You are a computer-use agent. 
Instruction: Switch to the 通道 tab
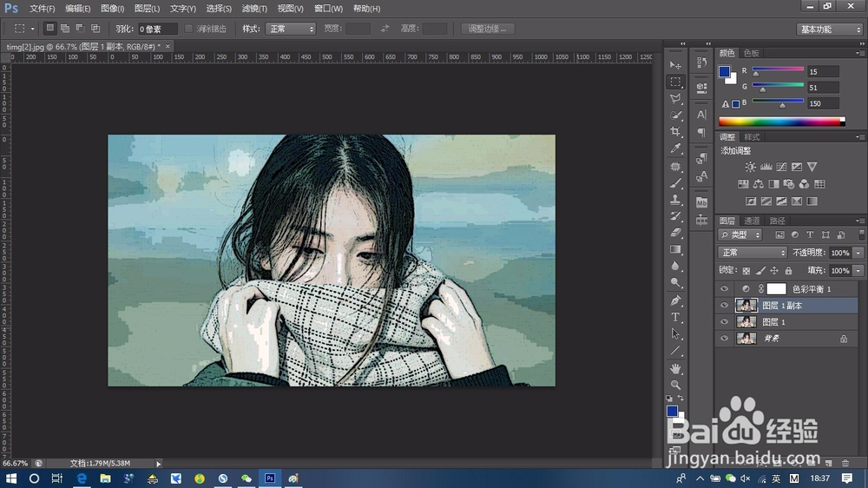coord(752,221)
